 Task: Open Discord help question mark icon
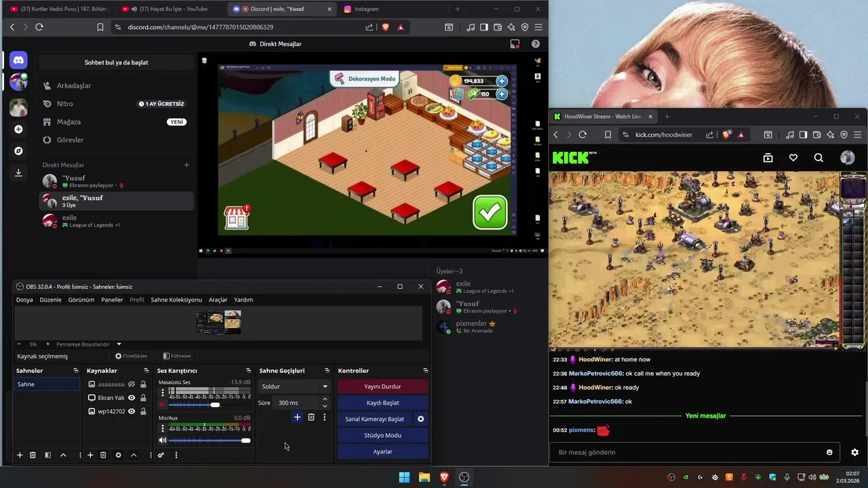tap(535, 44)
